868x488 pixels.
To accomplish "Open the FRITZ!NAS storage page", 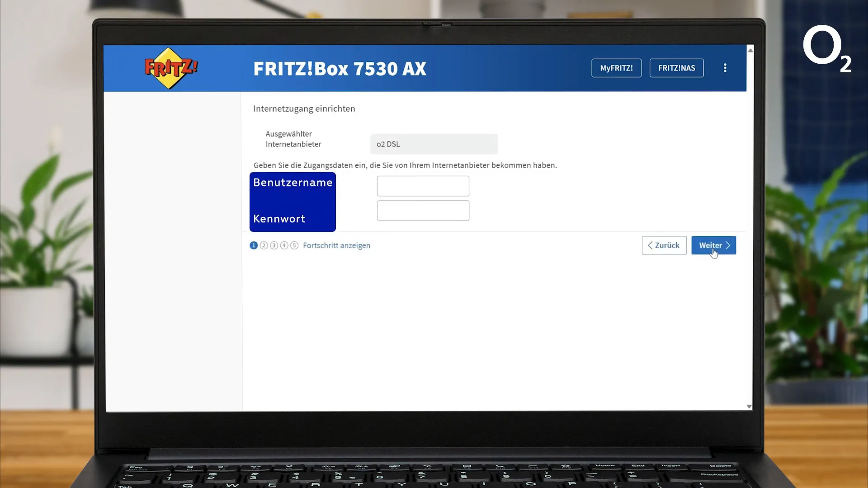I will 676,68.
